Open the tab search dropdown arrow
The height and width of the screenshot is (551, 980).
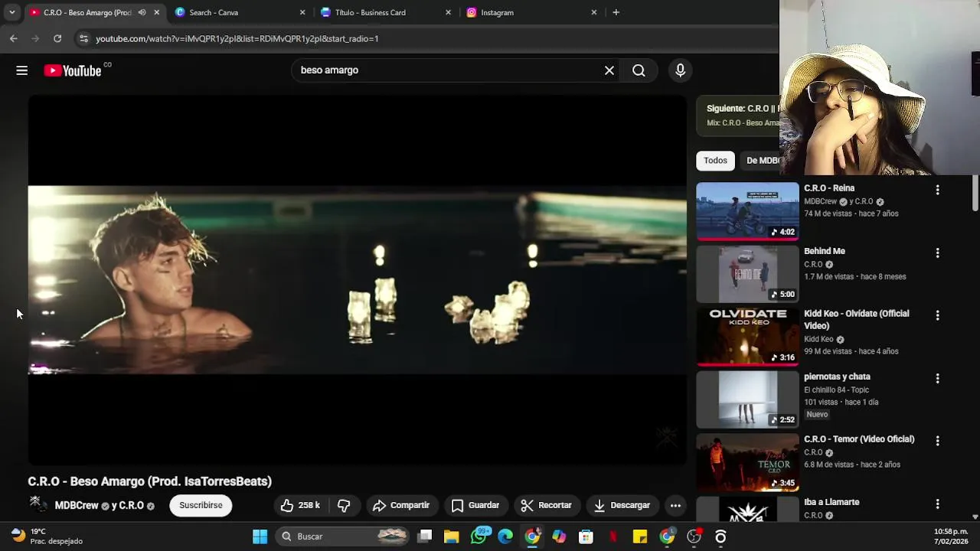[11, 12]
